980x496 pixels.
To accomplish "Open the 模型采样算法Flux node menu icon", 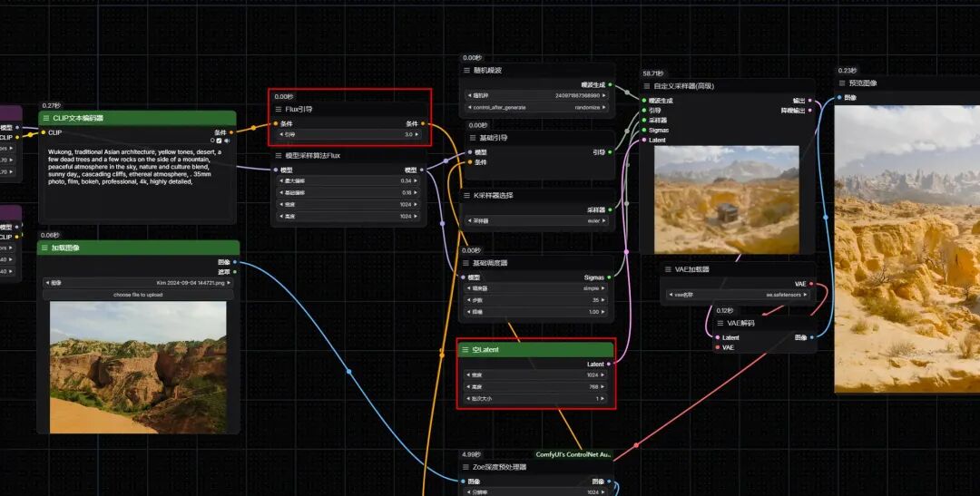I will (x=279, y=156).
